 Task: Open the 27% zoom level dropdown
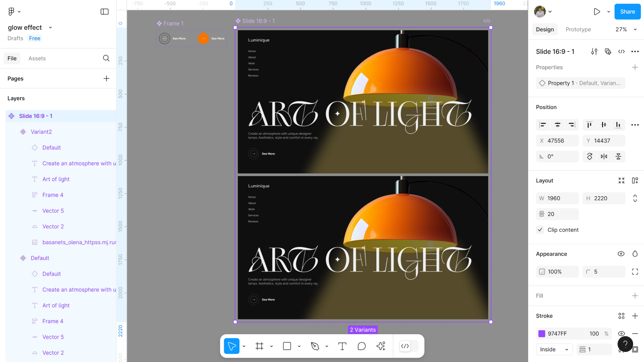[626, 29]
